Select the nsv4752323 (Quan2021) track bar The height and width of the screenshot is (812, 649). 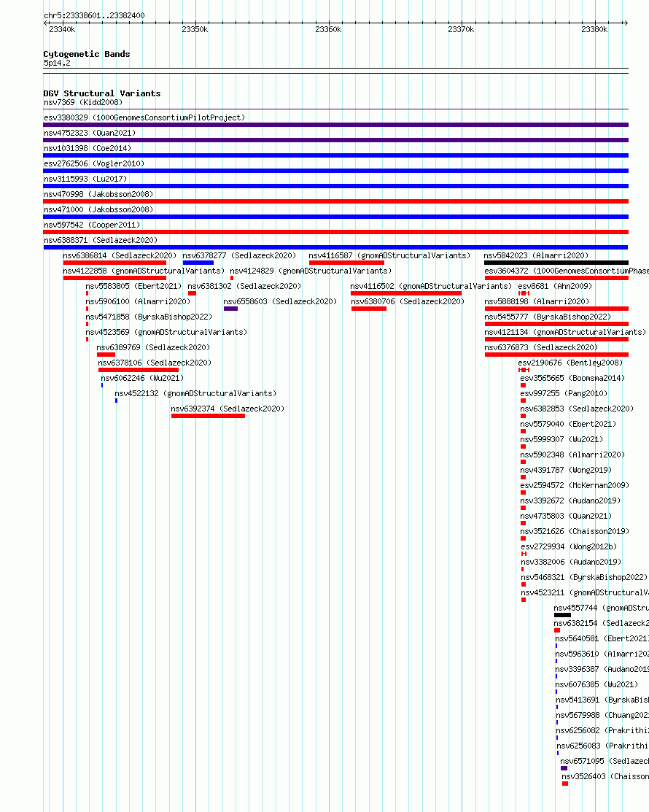pyautogui.click(x=336, y=140)
